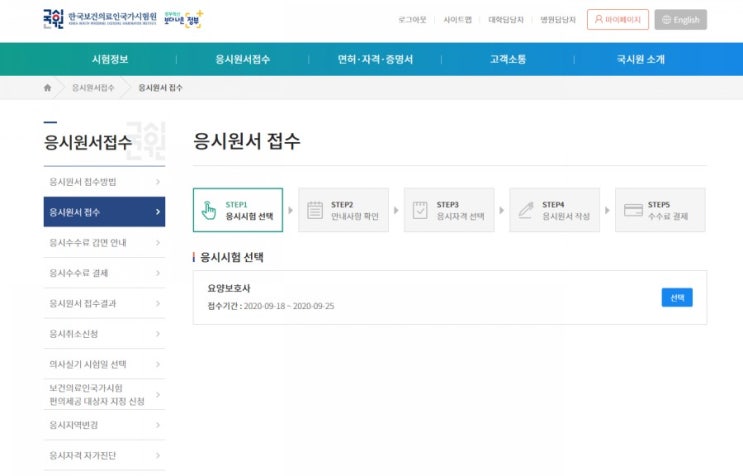Screen dimensions: 743x476
Task: Select 응시지역변경 in sidebar
Action: click(104, 425)
